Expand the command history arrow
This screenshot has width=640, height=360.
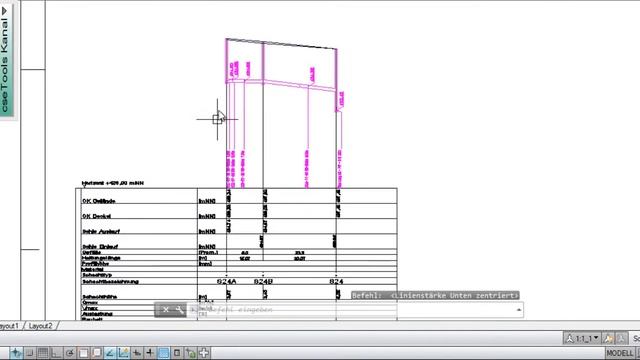pyautogui.click(x=519, y=310)
